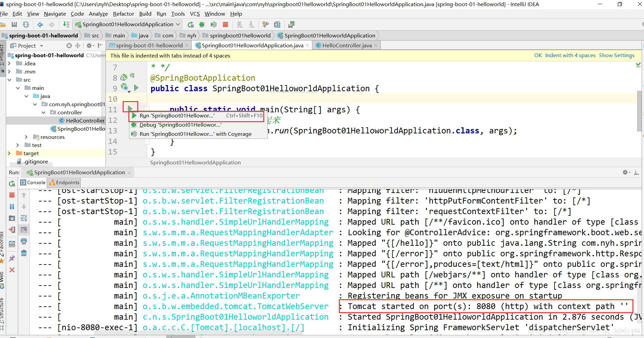Expand the target folder
Image resolution: width=644 pixels, height=338 pixels.
coord(9,153)
